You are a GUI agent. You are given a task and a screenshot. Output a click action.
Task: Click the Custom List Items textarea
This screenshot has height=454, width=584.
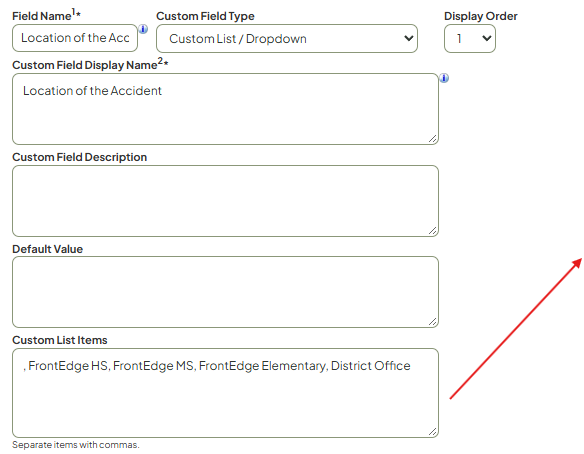click(x=225, y=393)
